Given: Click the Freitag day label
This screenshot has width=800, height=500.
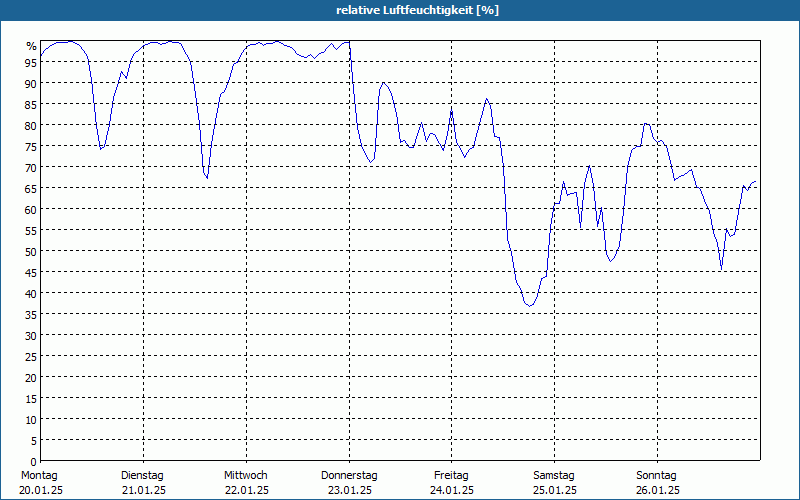Looking at the screenshot, I should 451,475.
